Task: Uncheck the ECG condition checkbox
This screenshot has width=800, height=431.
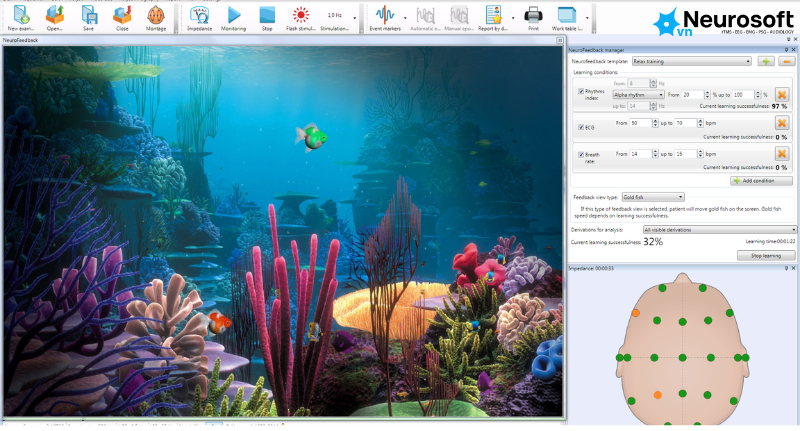Action: point(581,127)
